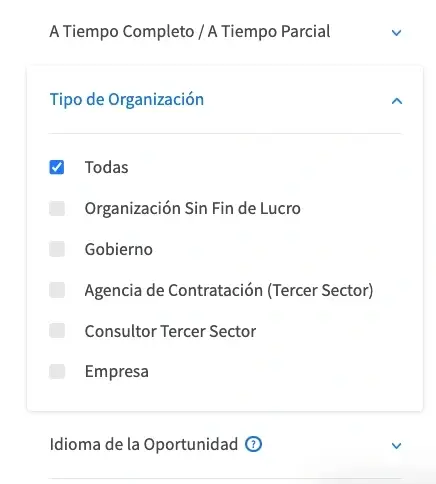Click the Organización Sin Fin de Lucro label text
The height and width of the screenshot is (484, 436).
click(193, 208)
